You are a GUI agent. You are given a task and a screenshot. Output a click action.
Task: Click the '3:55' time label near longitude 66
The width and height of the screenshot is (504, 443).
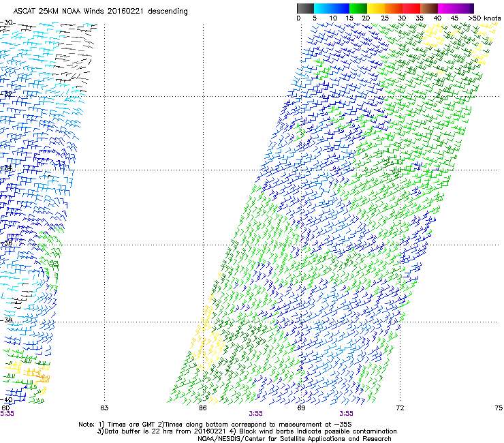coord(255,414)
